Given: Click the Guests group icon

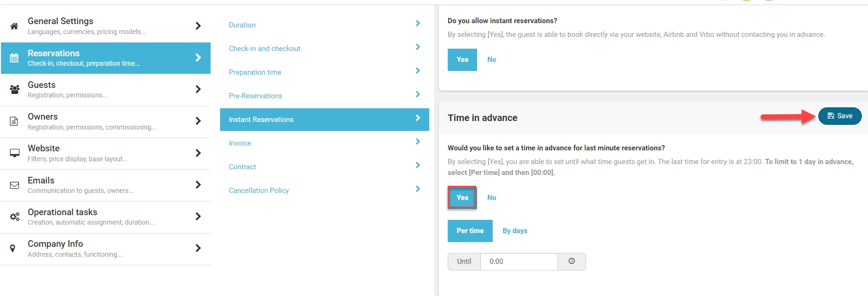Looking at the screenshot, I should 15,89.
